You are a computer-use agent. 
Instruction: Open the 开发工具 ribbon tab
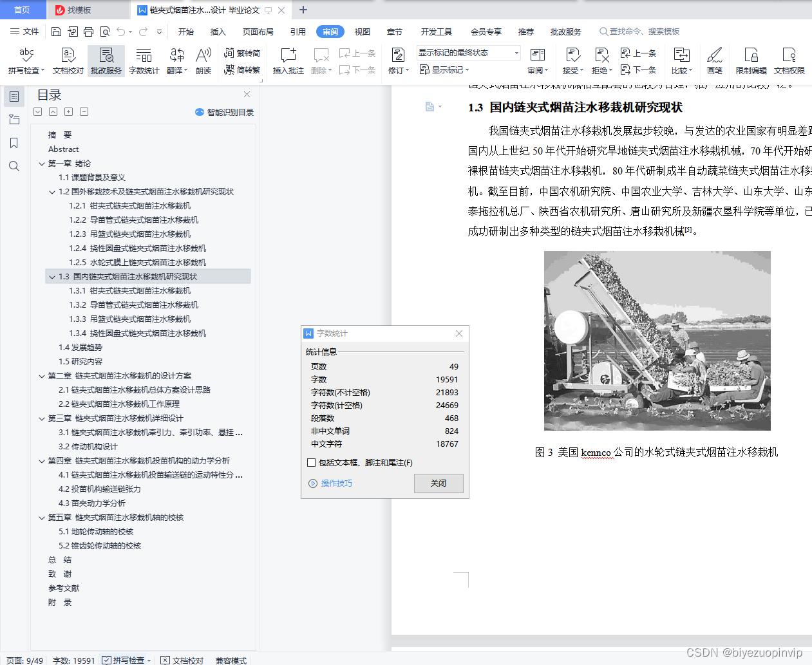point(437,31)
